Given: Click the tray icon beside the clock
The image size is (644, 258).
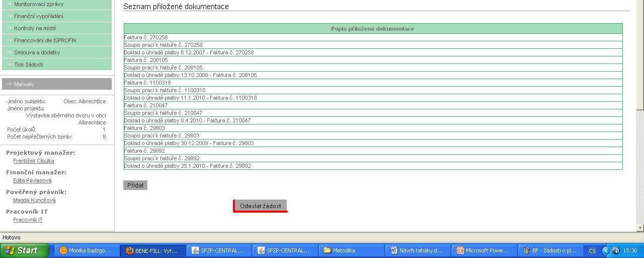Looking at the screenshot, I should point(616,250).
